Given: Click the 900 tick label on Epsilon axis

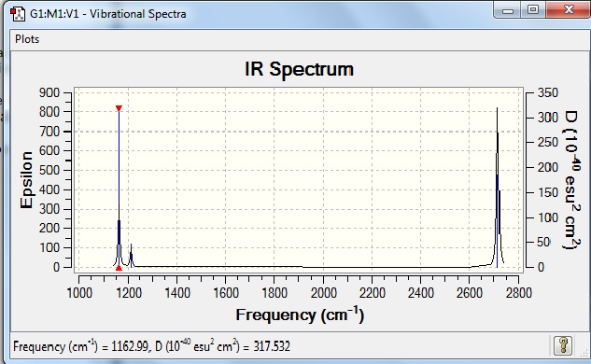Looking at the screenshot, I should click(x=49, y=92).
